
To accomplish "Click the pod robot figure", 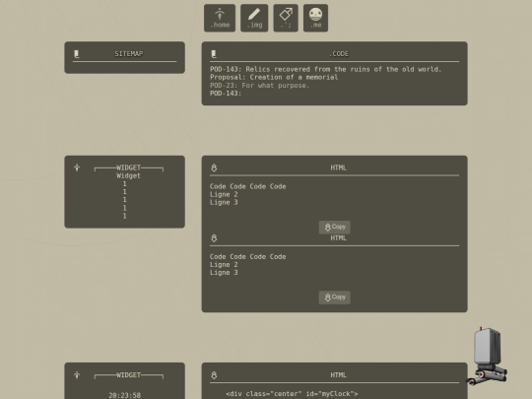I will (488, 357).
